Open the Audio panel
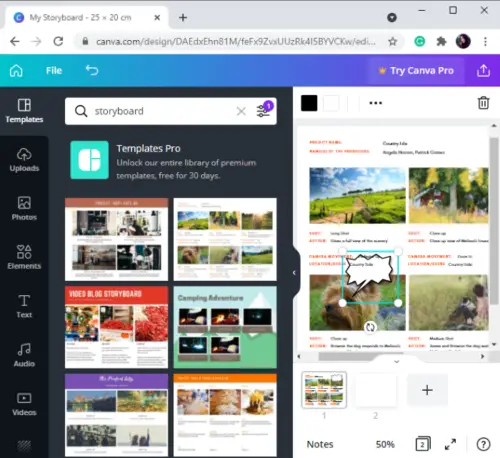 24,355
